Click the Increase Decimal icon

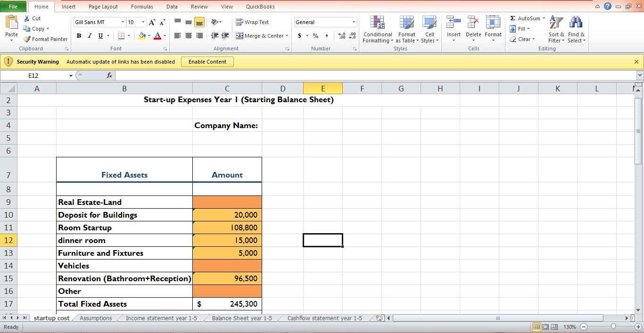(341, 36)
